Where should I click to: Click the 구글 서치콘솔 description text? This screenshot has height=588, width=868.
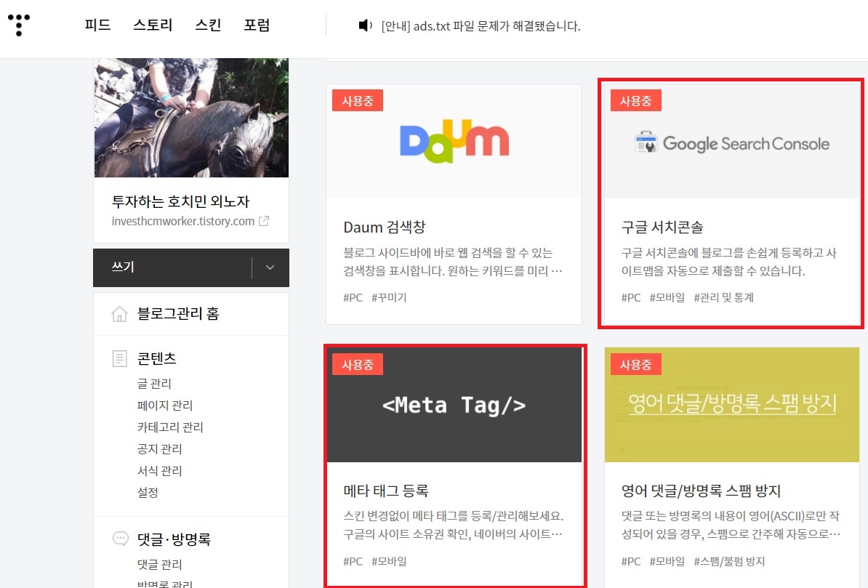click(x=729, y=262)
